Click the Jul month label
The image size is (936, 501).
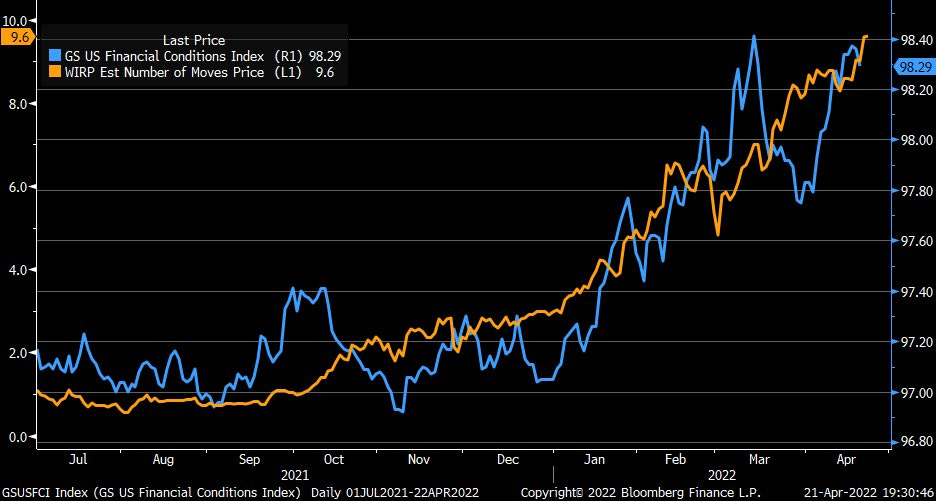pos(78,460)
